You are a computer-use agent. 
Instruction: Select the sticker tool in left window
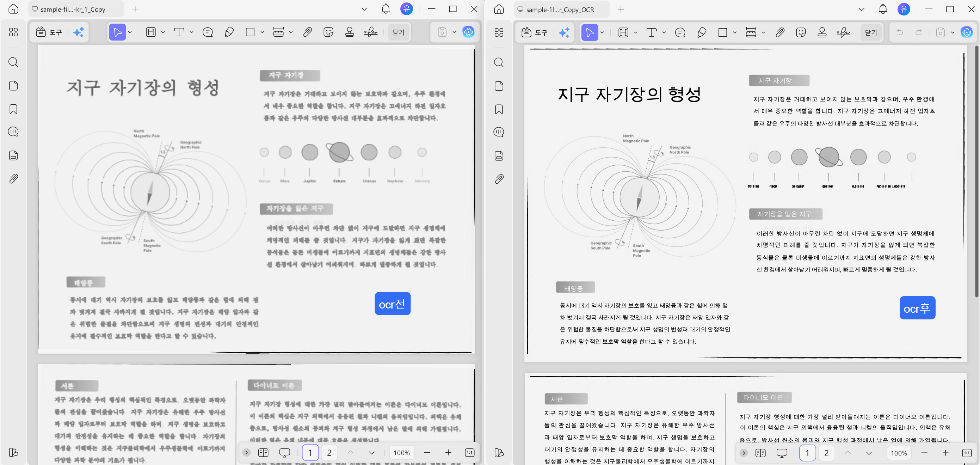328,32
